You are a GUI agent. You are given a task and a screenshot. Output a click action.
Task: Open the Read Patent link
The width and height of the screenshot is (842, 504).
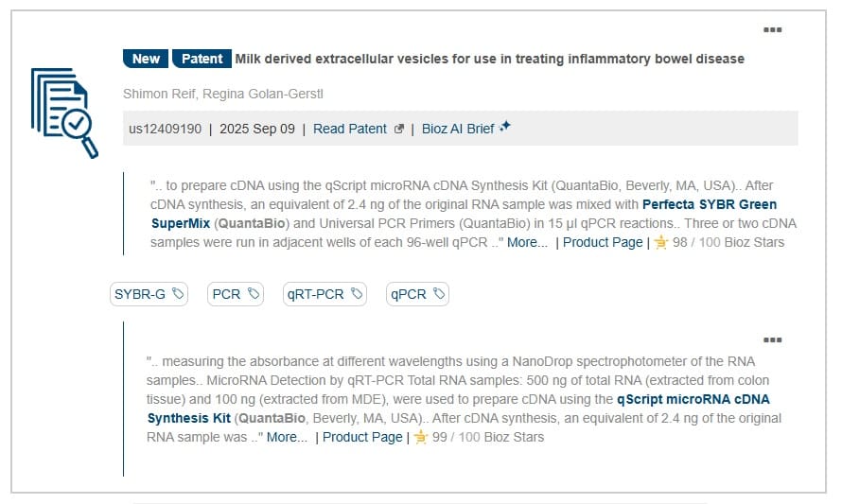pyautogui.click(x=350, y=130)
